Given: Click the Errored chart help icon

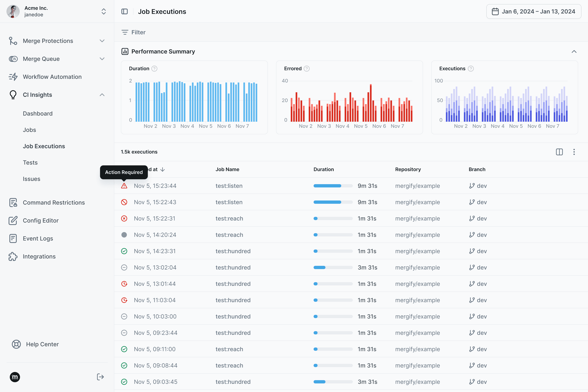Looking at the screenshot, I should [307, 69].
